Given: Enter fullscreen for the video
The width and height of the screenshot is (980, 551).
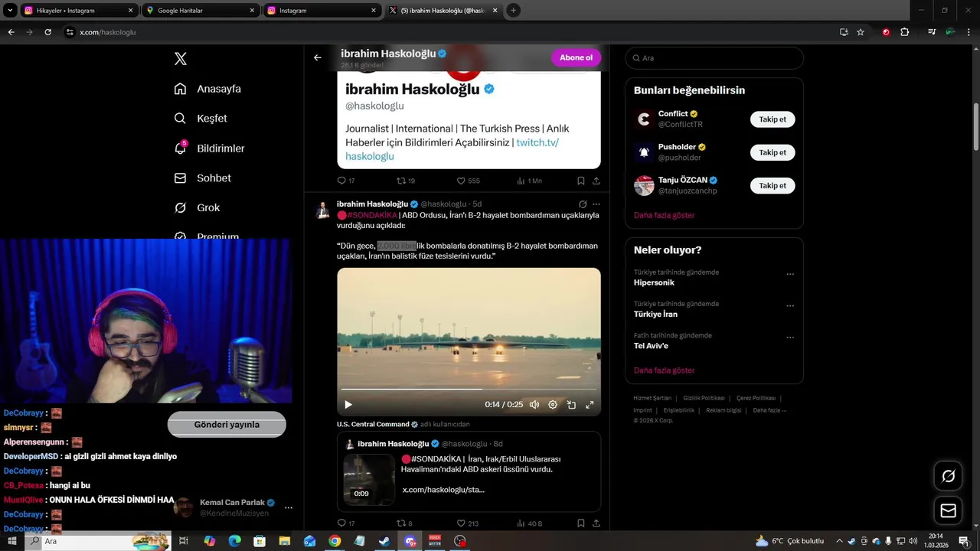Looking at the screenshot, I should click(590, 404).
